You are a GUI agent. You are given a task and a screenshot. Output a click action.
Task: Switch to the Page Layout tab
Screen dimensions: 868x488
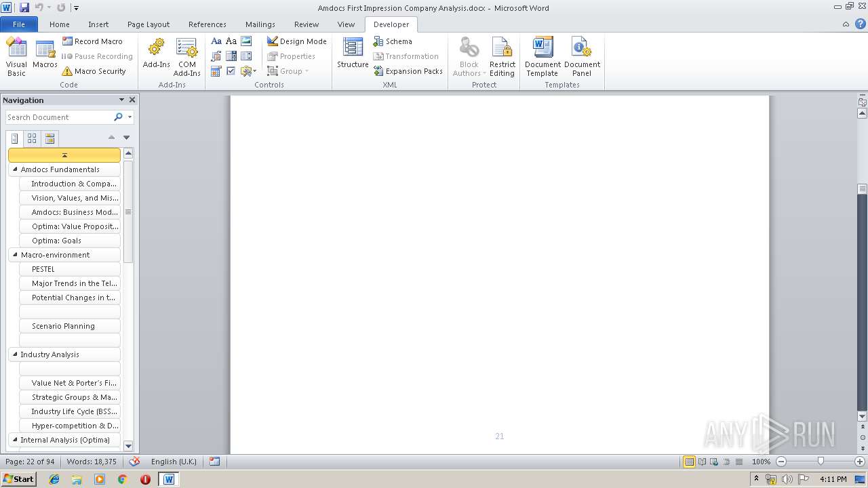click(x=149, y=24)
